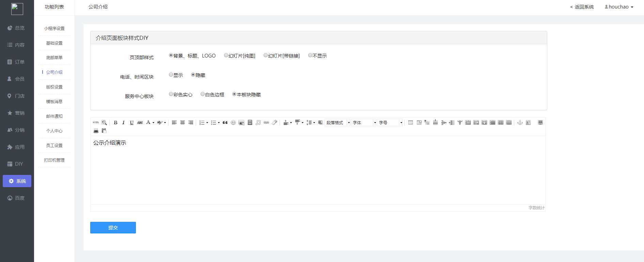Switch editor to HTML source mode
This screenshot has width=644, height=262.
click(x=96, y=122)
